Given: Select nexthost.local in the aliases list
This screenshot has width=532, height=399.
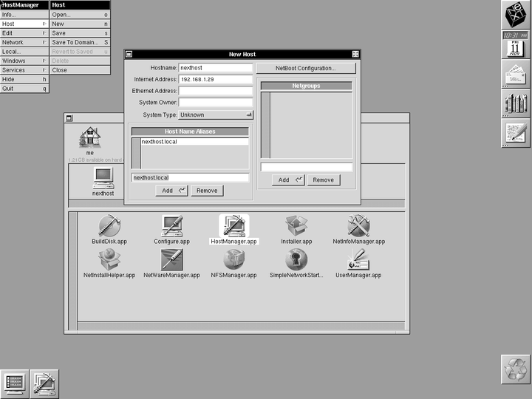Looking at the screenshot, I should [x=159, y=142].
